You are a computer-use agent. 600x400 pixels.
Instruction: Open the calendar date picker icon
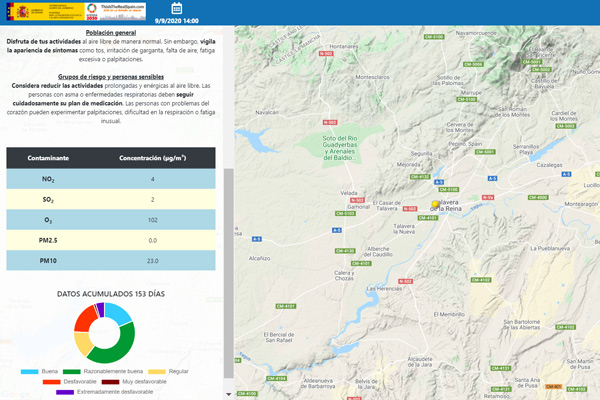[176, 8]
